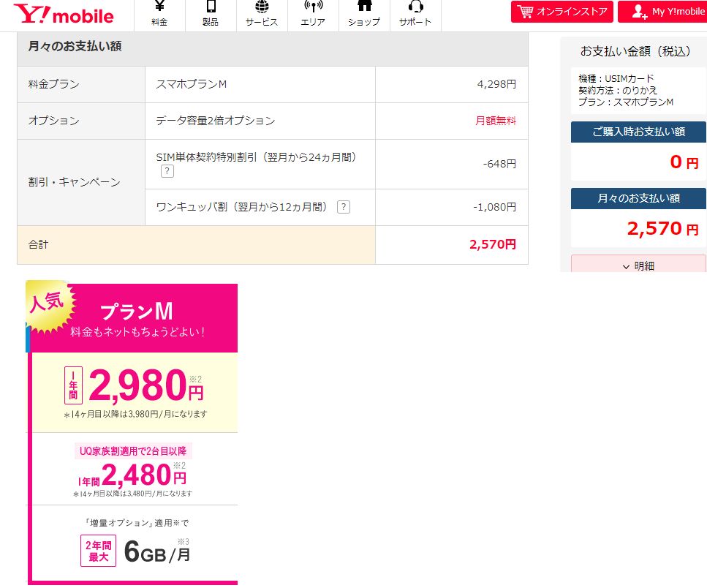The width and height of the screenshot is (707, 588).
Task: Open the 料金 menu with yen icon
Action: pyautogui.click(x=159, y=15)
